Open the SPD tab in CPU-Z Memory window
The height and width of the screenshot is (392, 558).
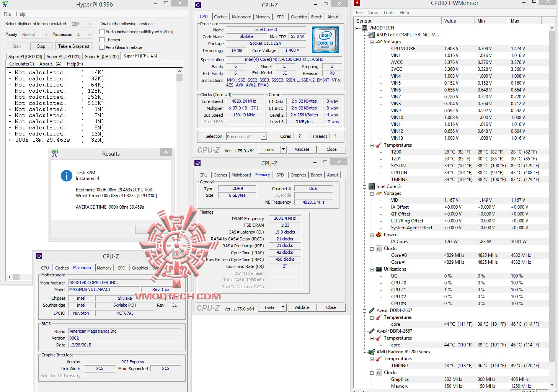tap(280, 175)
